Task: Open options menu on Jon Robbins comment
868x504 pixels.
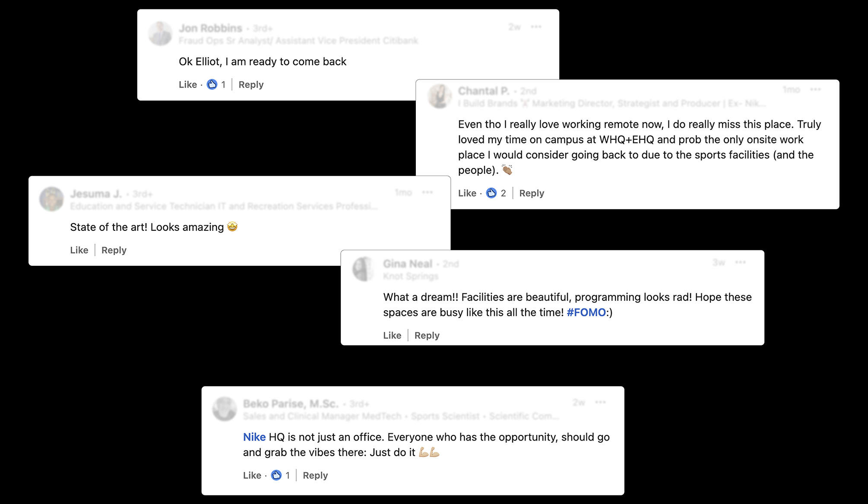Action: [x=536, y=27]
